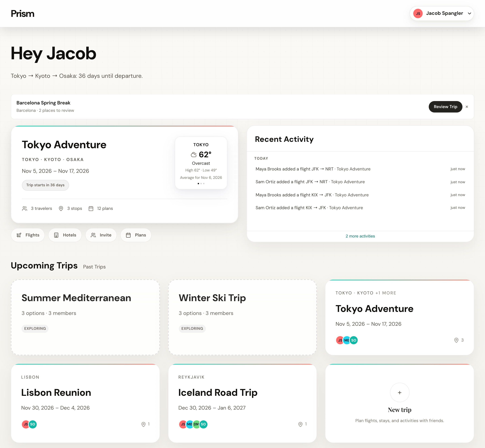Open 'Sam Ortiz added a flight JFK → NRT' activity
The width and height of the screenshot is (485, 448).
[x=360, y=182]
